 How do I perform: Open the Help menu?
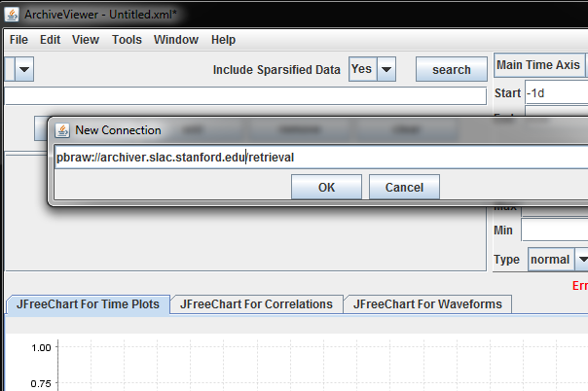pyautogui.click(x=223, y=40)
